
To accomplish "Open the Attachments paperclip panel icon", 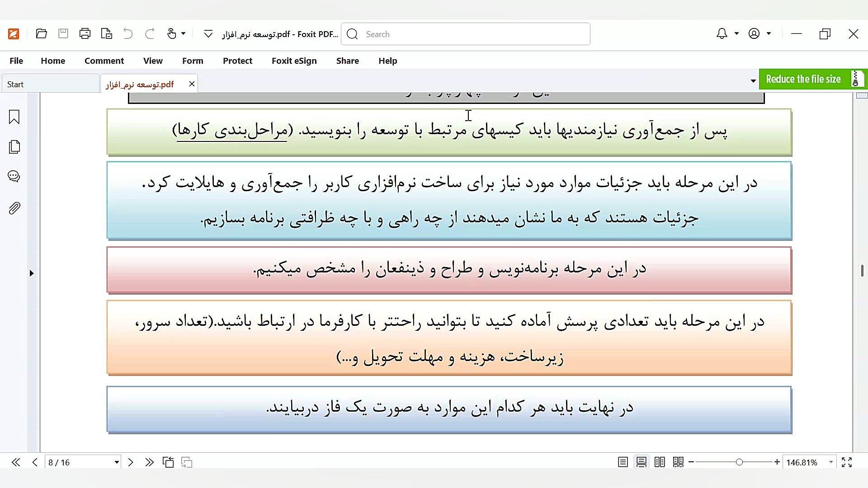I will (x=14, y=208).
